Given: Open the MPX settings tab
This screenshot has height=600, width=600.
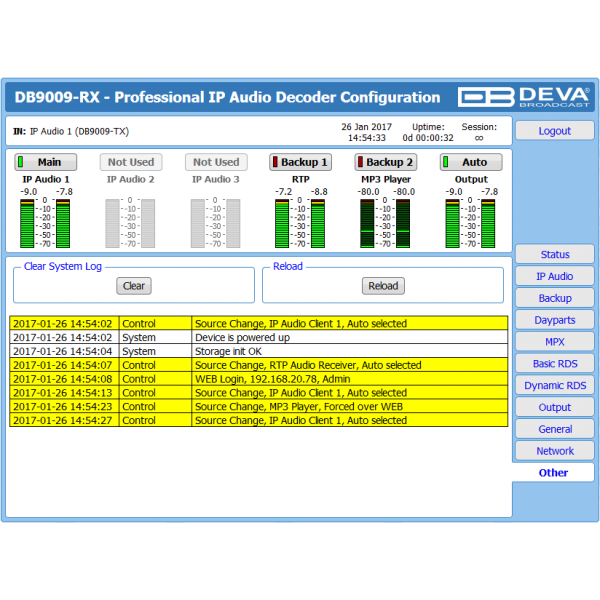Looking at the screenshot, I should [x=554, y=342].
